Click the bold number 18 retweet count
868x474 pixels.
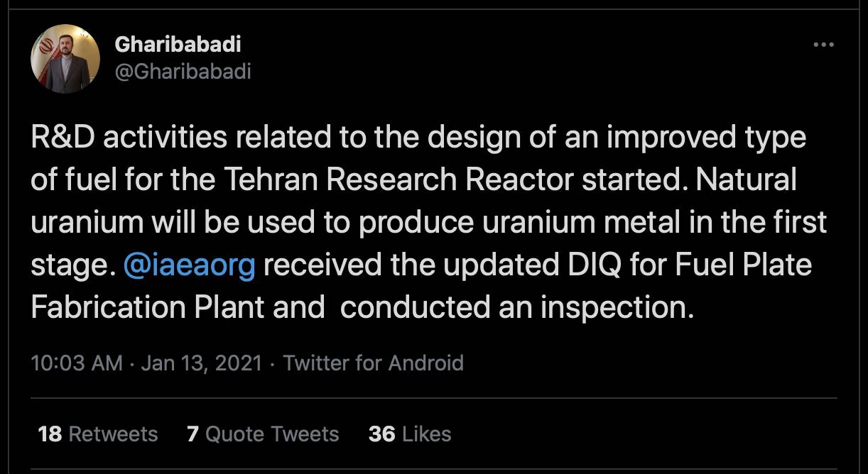50,434
